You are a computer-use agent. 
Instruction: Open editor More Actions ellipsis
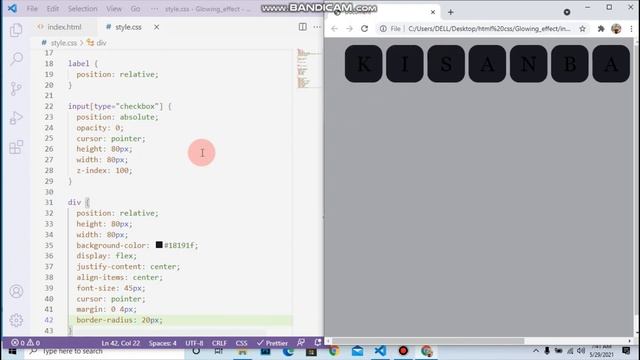(317, 27)
